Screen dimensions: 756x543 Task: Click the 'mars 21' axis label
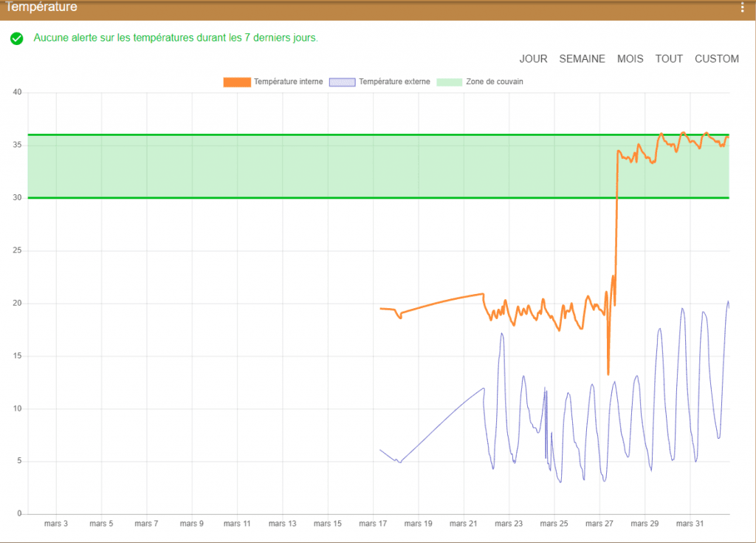click(464, 524)
